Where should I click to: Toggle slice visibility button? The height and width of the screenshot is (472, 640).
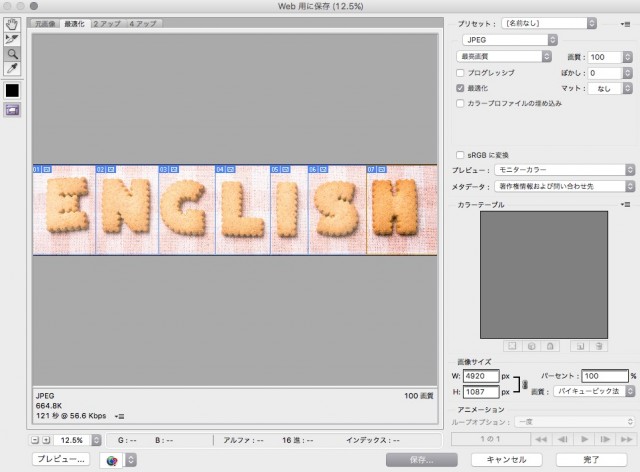[x=12, y=110]
